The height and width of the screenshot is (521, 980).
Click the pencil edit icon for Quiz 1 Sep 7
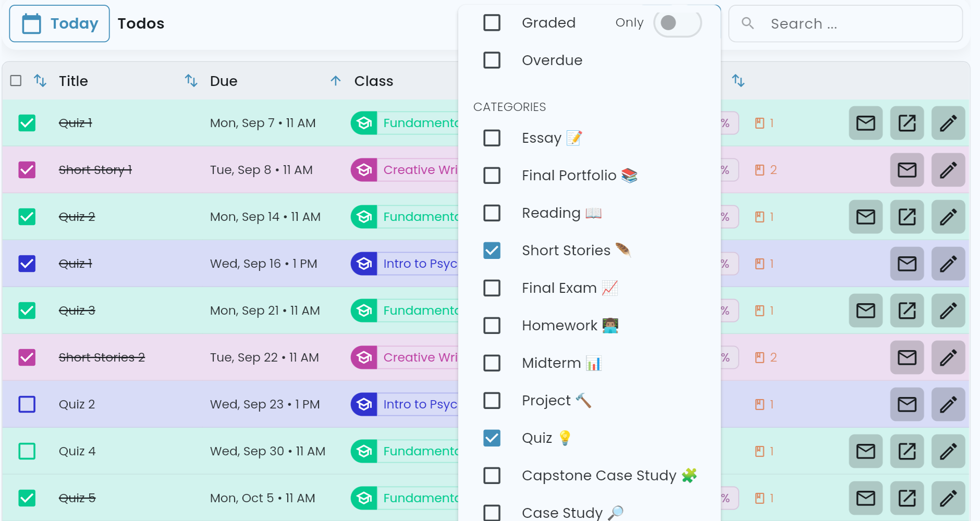[948, 123]
